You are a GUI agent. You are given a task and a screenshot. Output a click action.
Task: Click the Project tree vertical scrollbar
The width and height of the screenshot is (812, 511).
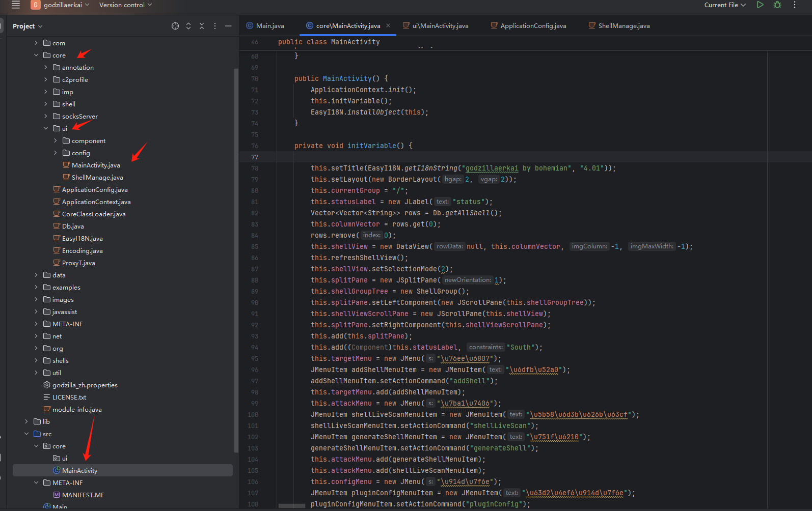pyautogui.click(x=236, y=260)
